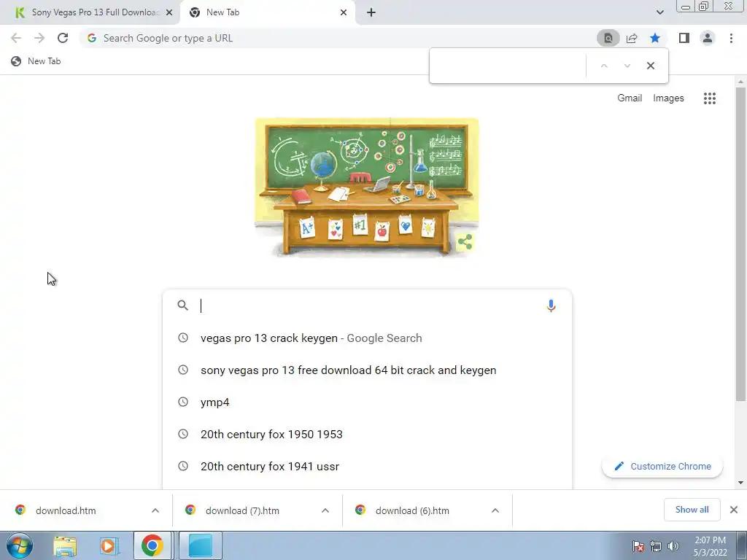The image size is (747, 560).
Task: Click the blue taskbar application button
Action: [201, 545]
